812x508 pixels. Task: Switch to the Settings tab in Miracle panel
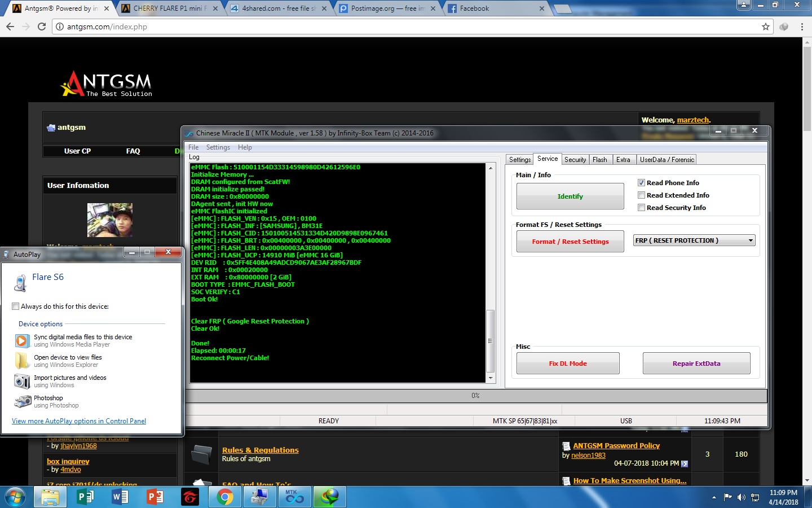[x=520, y=160]
